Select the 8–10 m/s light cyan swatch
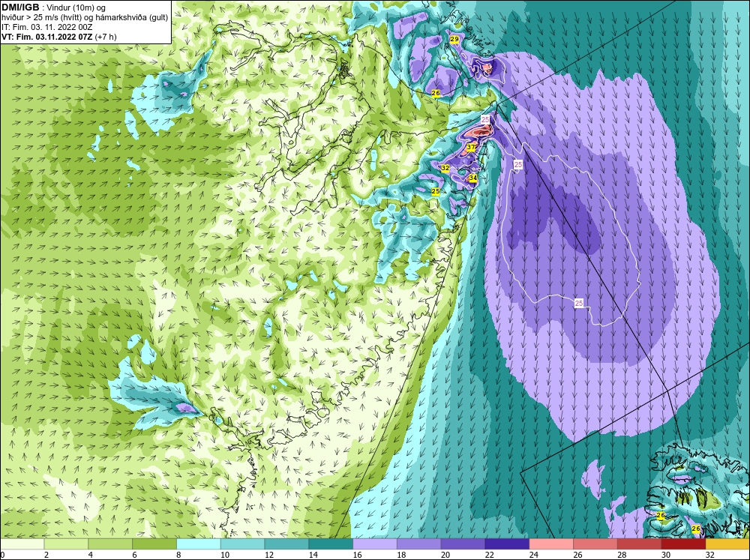This screenshot has height=560, width=750. tap(199, 544)
